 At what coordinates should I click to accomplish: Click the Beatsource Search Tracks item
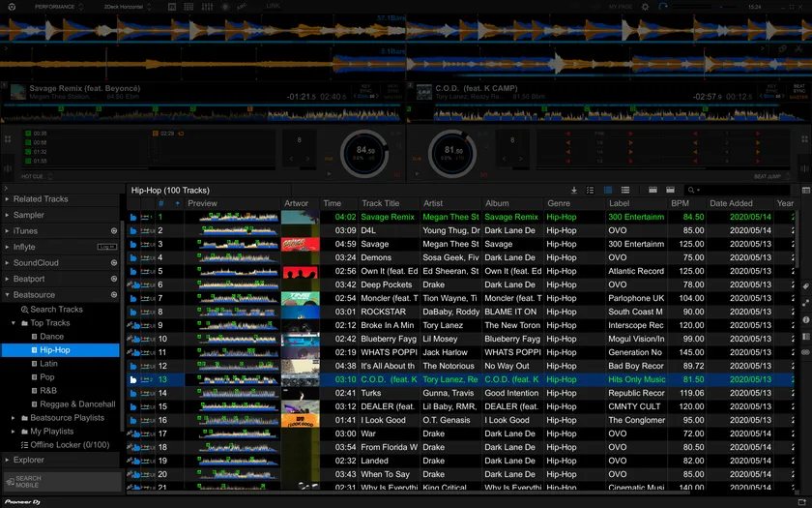pos(56,310)
